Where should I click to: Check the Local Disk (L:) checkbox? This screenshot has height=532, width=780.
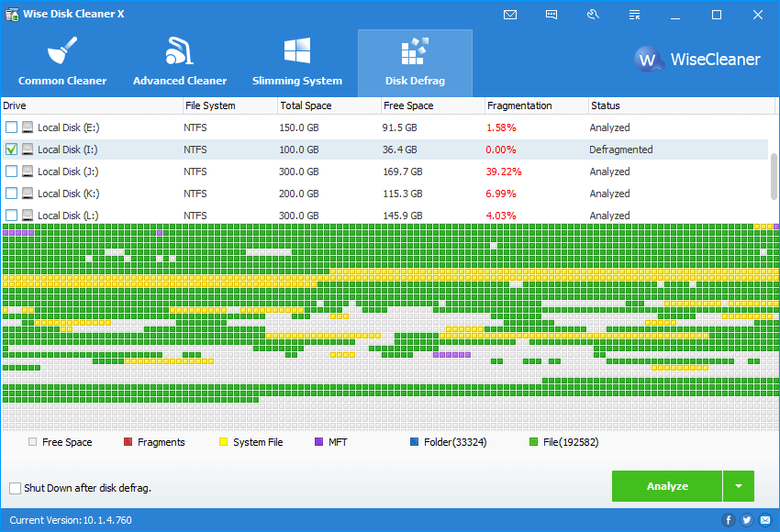tap(11, 215)
